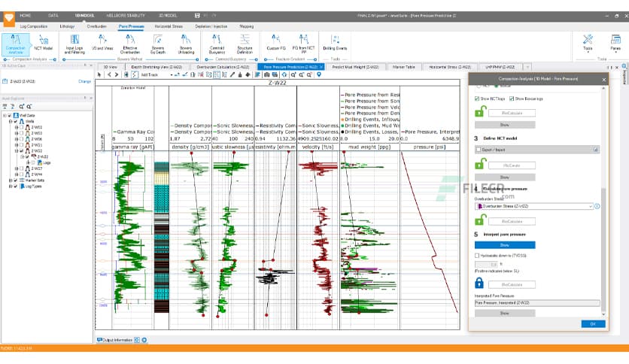Toggle the Hydrostatic down to (TVDSS) checkbox
The height and width of the screenshot is (364, 629).
point(477,256)
